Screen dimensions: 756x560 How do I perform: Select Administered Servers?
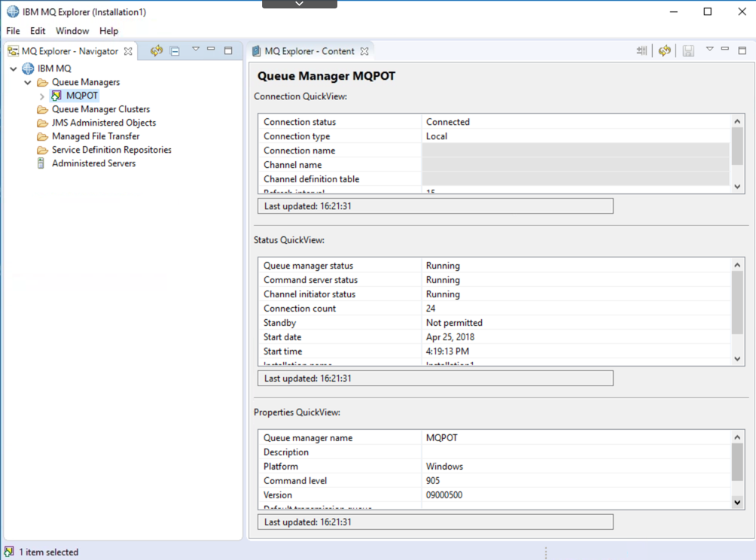pos(93,163)
